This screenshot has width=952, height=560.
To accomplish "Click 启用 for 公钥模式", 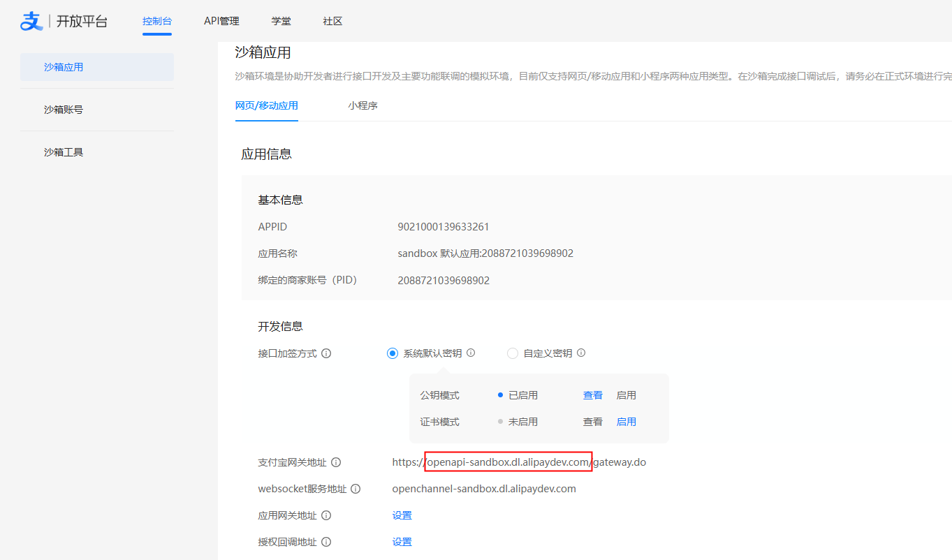I will [627, 395].
